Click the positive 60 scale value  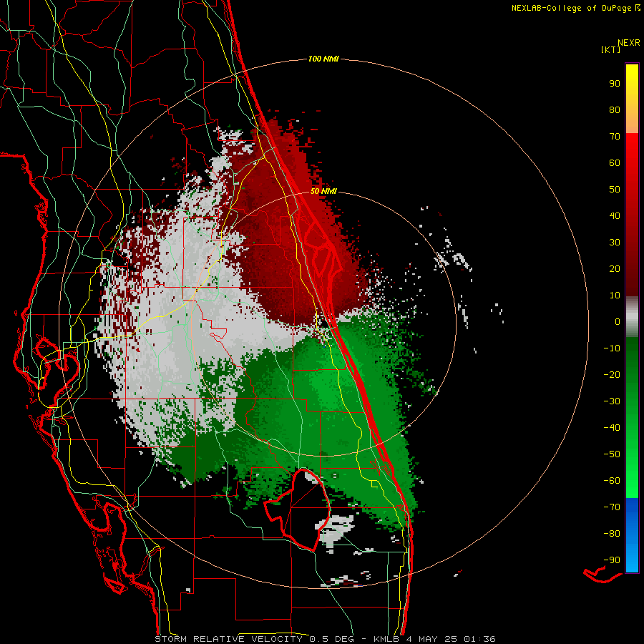click(x=615, y=162)
